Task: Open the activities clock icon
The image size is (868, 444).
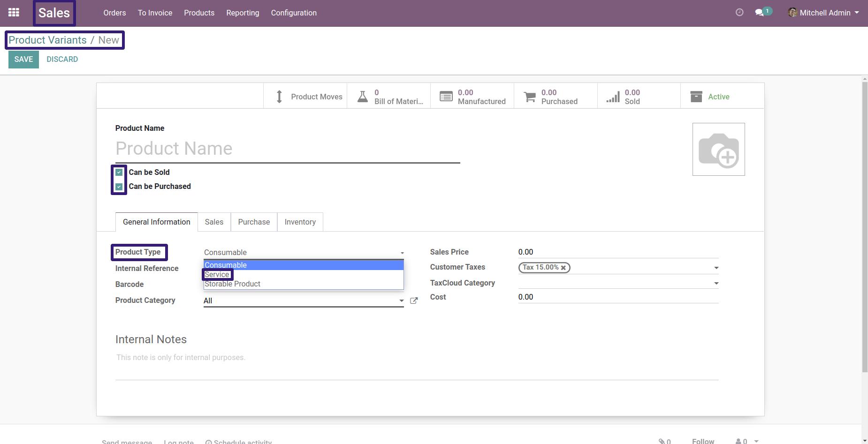Action: click(x=739, y=13)
